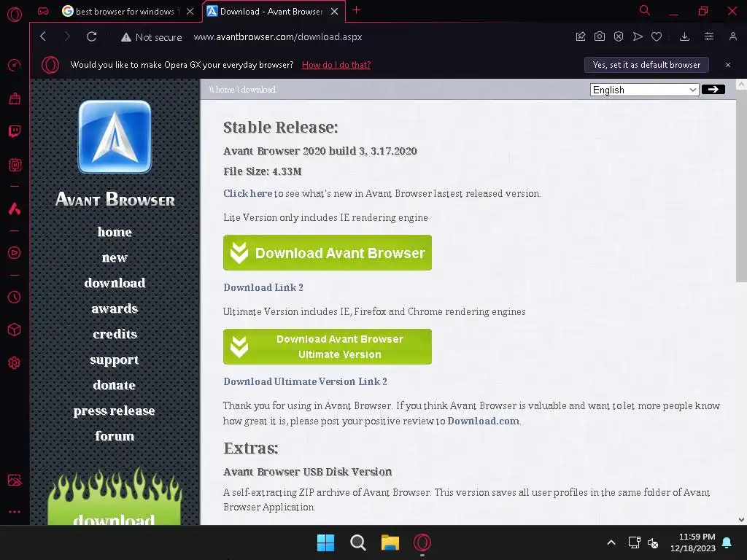The image size is (747, 560).
Task: Open sidebar three-dots setup menu
Action: click(x=15, y=512)
